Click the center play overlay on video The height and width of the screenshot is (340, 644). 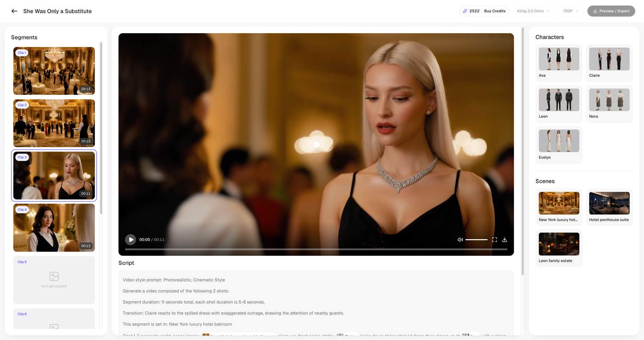click(x=316, y=144)
